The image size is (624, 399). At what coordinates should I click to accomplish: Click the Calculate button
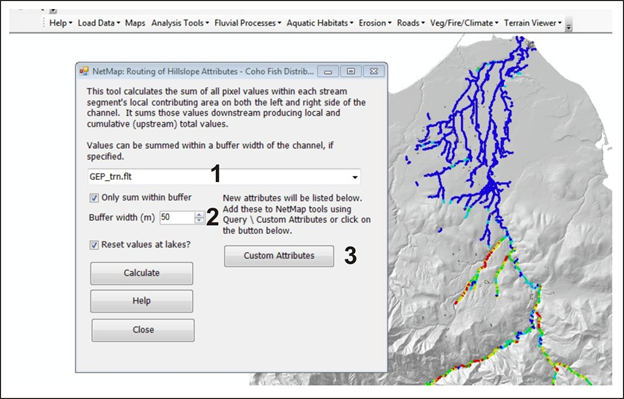tap(142, 273)
